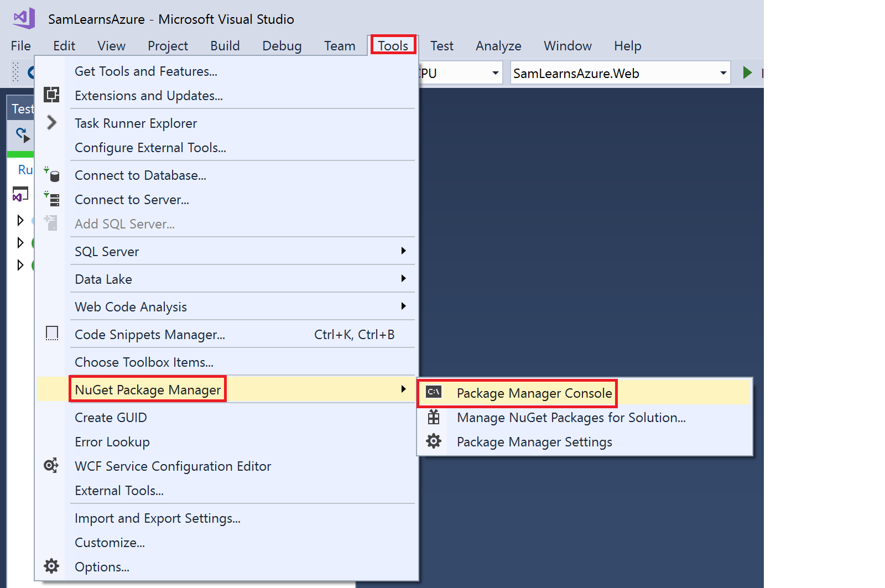Open the Analyze menu
Viewport: 885px width, 588px height.
[x=498, y=46]
